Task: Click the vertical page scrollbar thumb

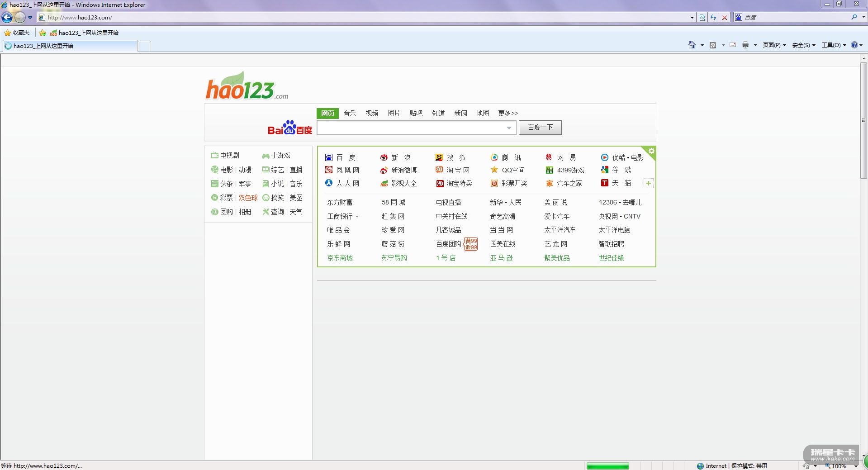Action: click(x=863, y=120)
